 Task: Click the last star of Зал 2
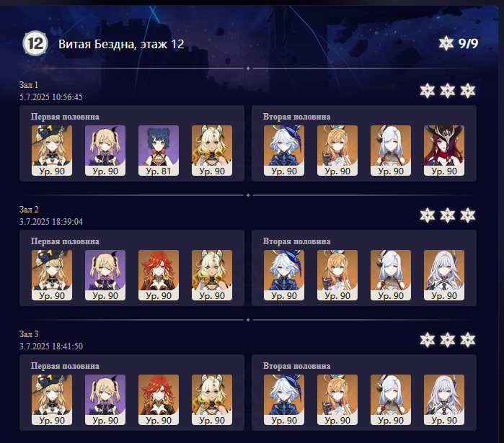point(468,215)
